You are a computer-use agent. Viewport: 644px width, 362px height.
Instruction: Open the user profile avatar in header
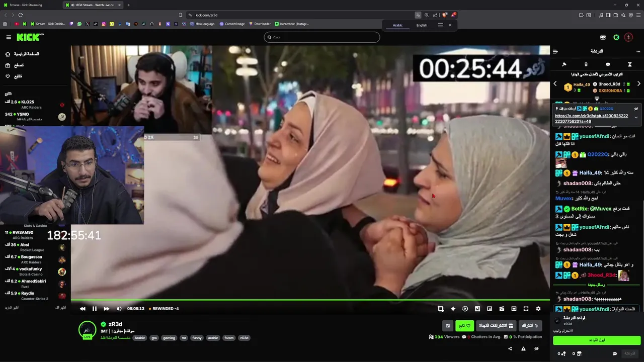point(628,37)
